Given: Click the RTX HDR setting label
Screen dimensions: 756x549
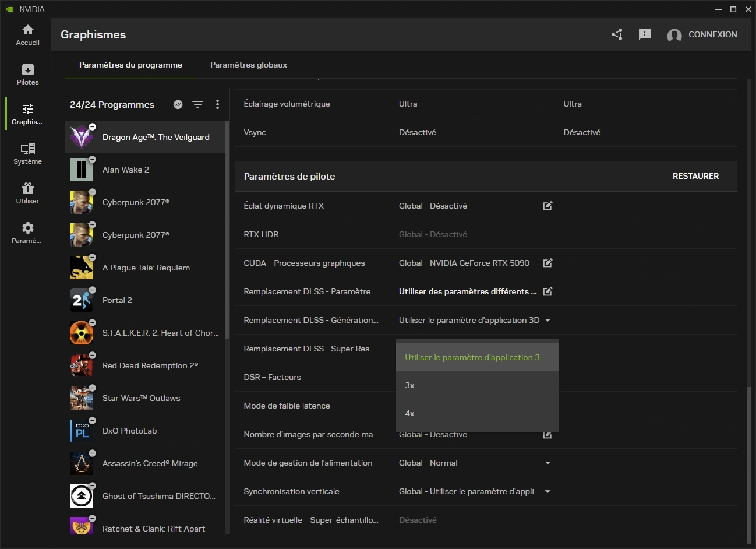Looking at the screenshot, I should pyautogui.click(x=261, y=234).
